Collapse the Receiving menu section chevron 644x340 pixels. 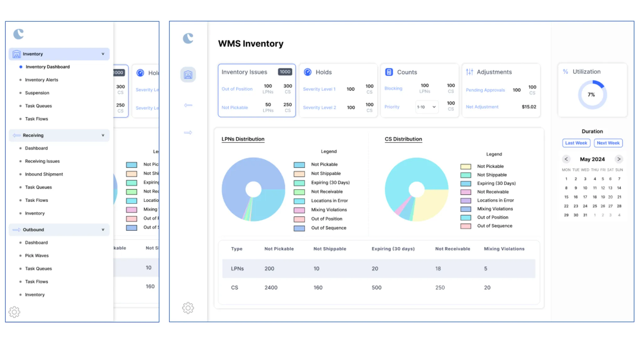[103, 135]
